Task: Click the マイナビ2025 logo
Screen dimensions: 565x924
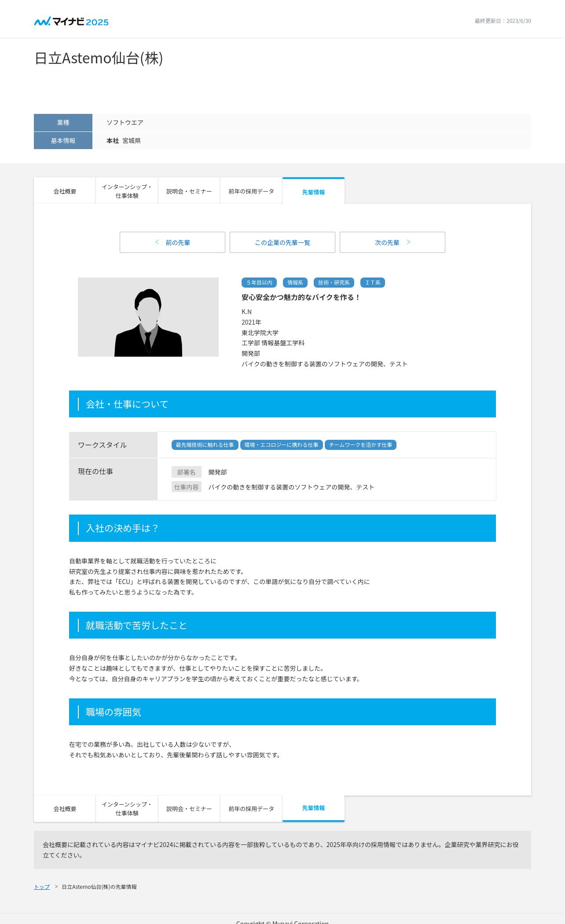Action: tap(71, 22)
